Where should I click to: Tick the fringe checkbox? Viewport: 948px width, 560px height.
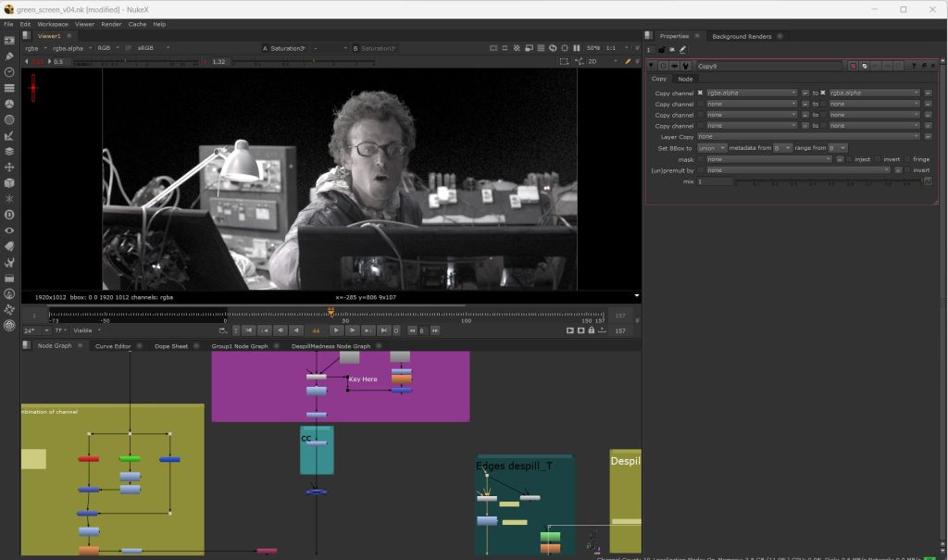[907, 159]
